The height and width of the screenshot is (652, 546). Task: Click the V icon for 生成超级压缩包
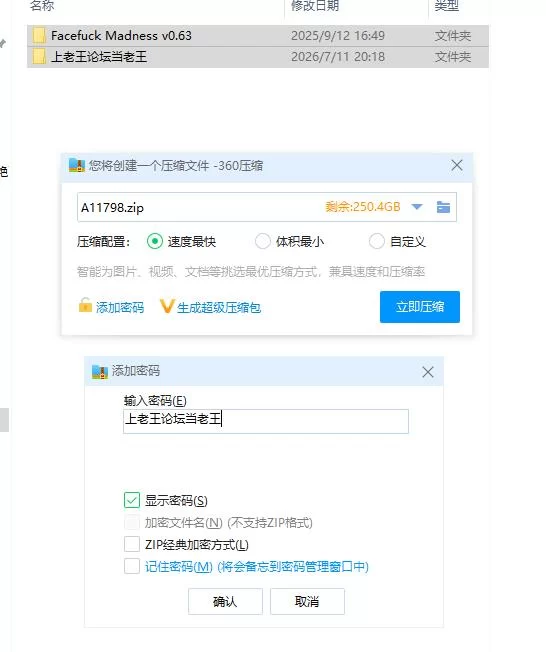click(166, 306)
